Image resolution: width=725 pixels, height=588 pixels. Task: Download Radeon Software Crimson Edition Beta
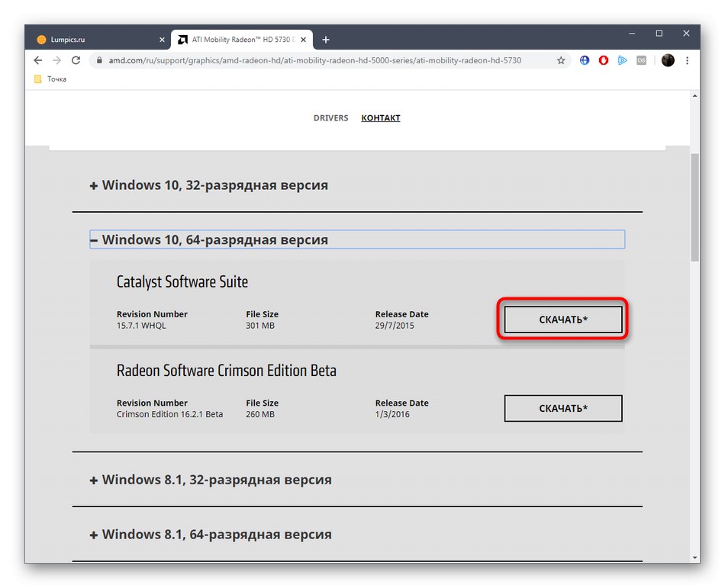tap(562, 408)
